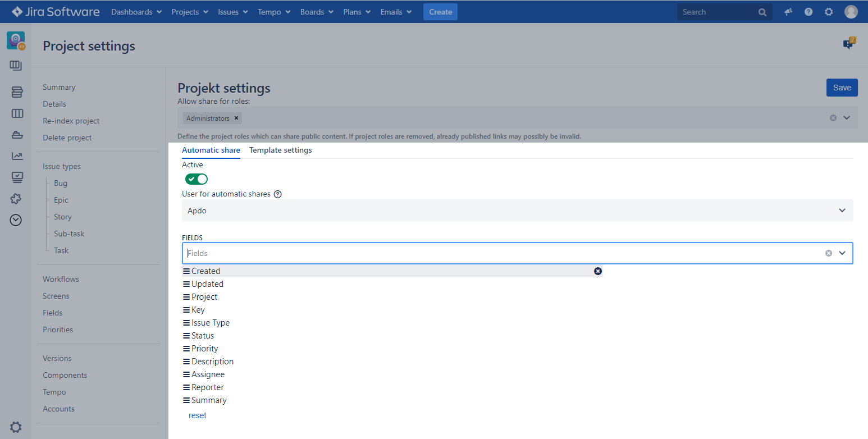This screenshot has width=868, height=439.
Task: Expand the Fields selection dropdown arrow
Action: (x=842, y=253)
